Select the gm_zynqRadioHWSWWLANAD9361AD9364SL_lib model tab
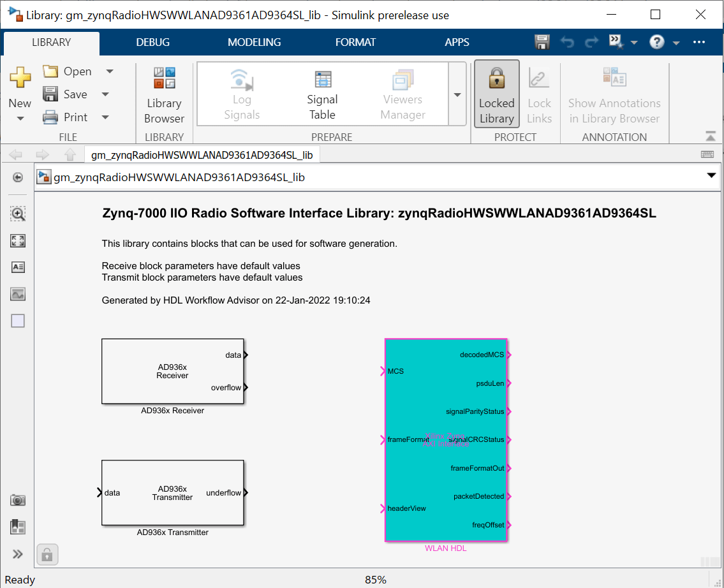 (202, 155)
